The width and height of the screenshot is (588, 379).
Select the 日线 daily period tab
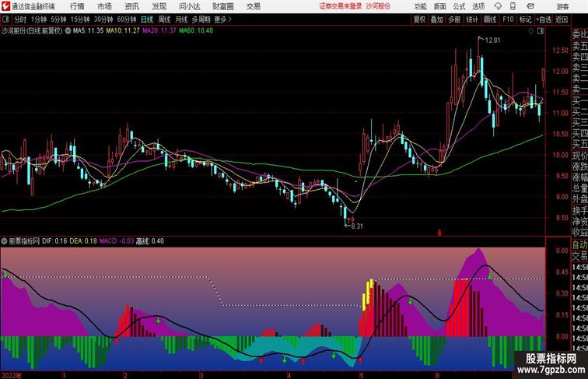[147, 19]
